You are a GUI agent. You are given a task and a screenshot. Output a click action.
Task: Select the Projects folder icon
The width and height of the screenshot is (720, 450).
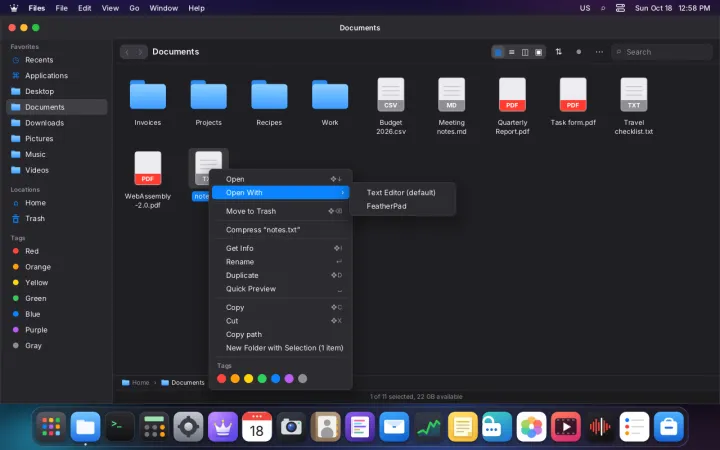208,95
